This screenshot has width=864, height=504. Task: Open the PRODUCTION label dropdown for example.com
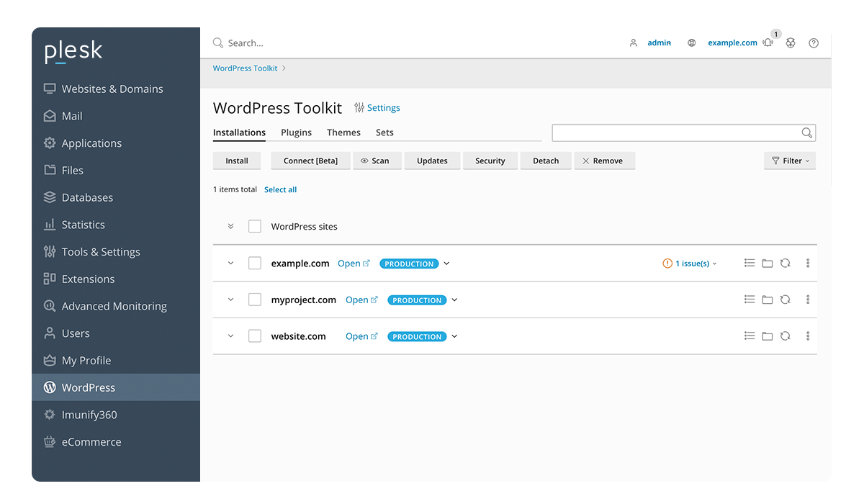pos(446,264)
